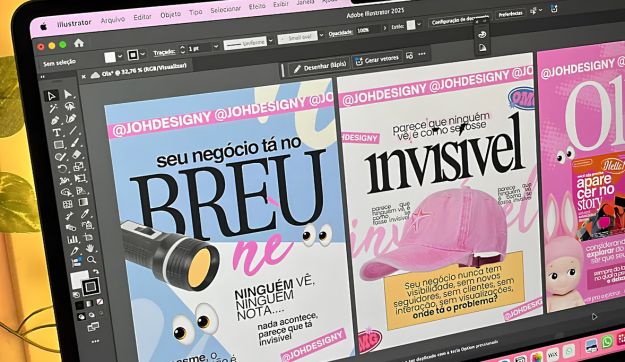Choose the Magic Wand tool

click(53, 108)
